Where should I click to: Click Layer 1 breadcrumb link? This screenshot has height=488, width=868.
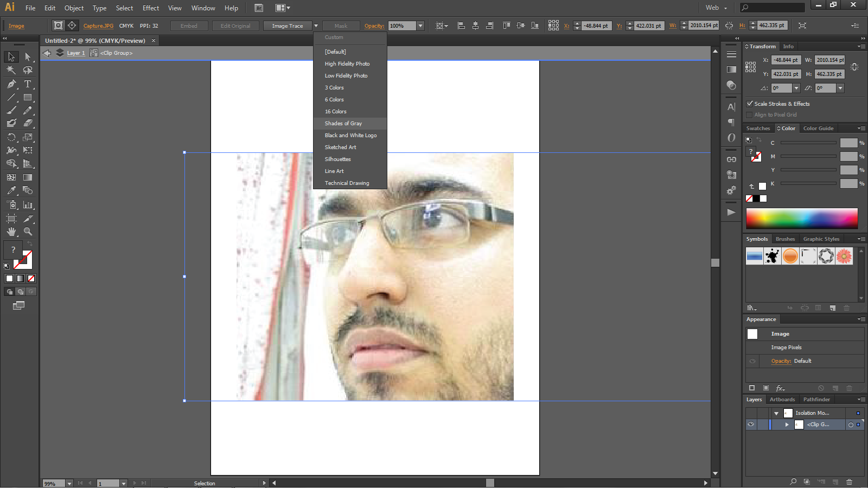[76, 53]
